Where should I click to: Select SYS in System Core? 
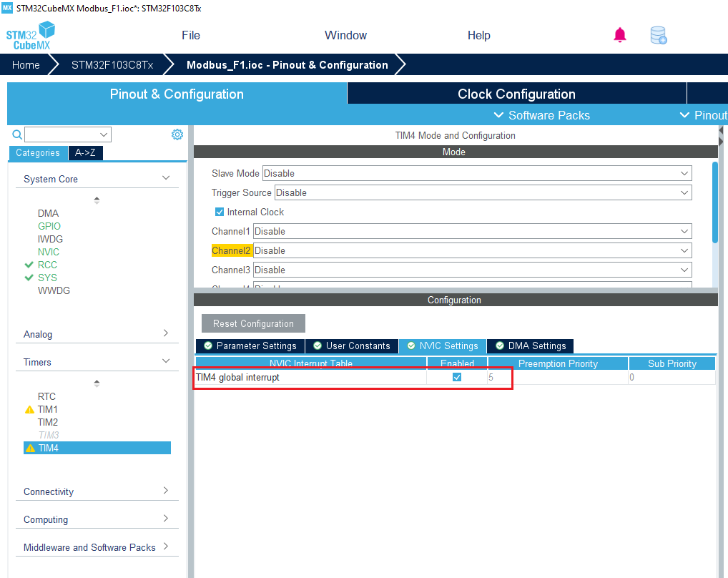[x=47, y=278]
